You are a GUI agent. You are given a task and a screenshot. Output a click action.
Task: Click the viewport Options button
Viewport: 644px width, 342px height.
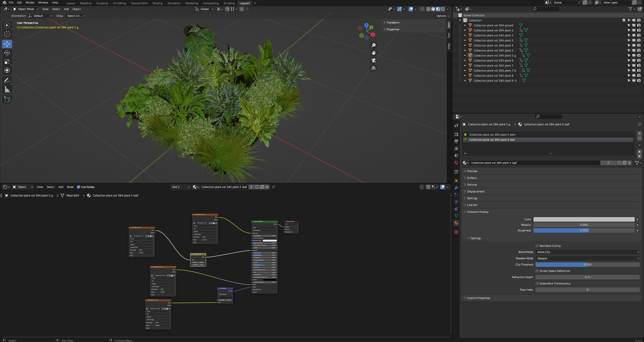(x=443, y=16)
